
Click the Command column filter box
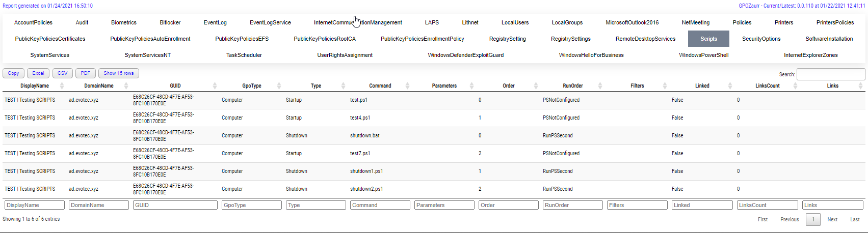tap(380, 205)
